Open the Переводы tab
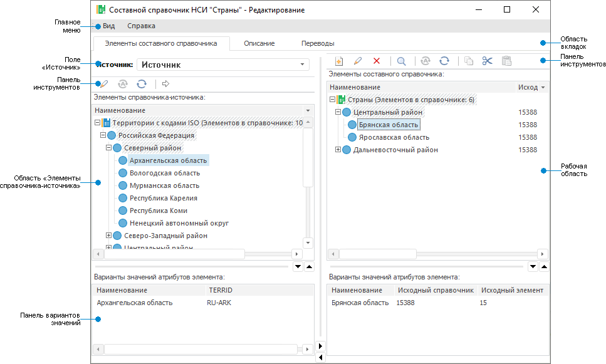 coord(318,43)
